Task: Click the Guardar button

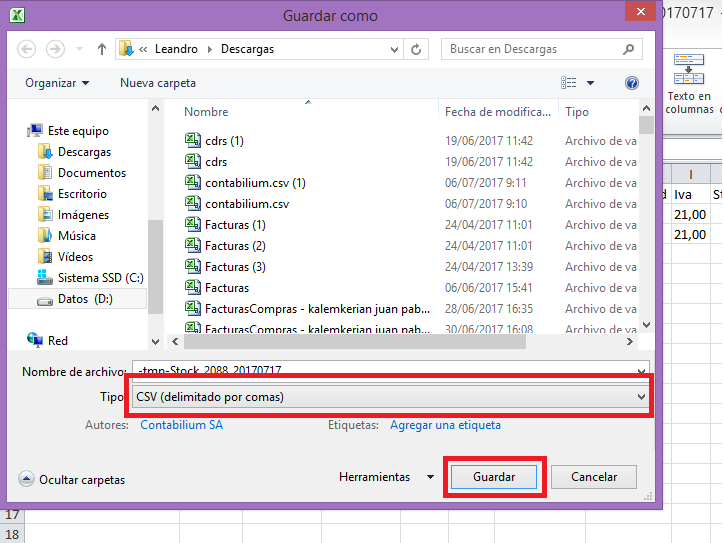Action: [x=494, y=477]
